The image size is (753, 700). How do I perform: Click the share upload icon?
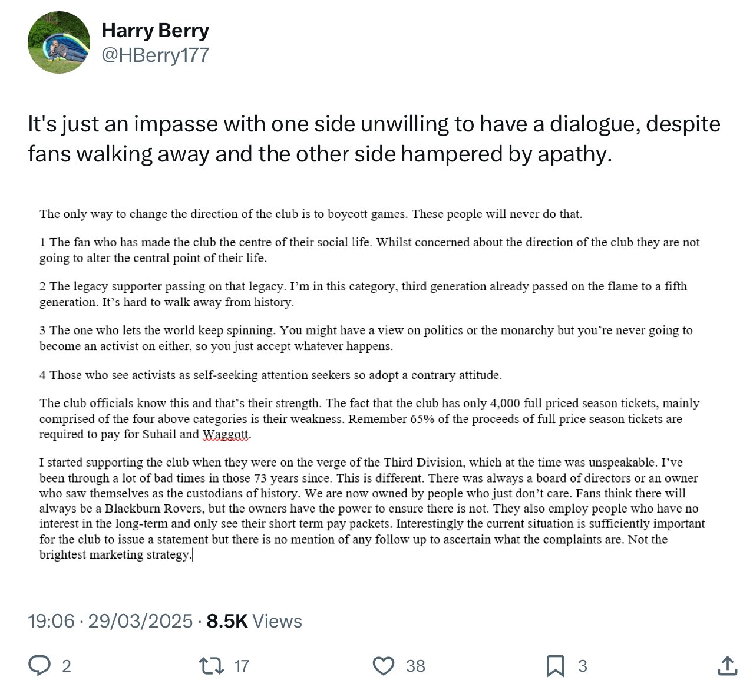pyautogui.click(x=728, y=666)
